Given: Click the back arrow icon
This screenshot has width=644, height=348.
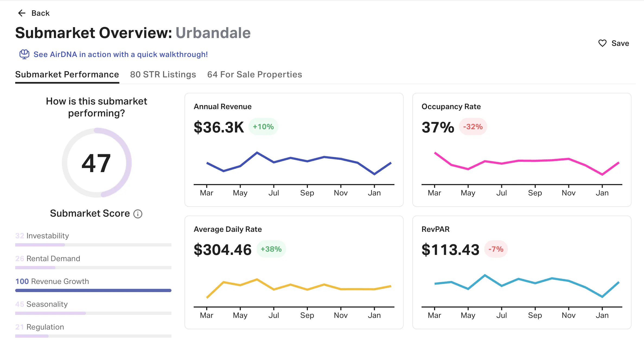Looking at the screenshot, I should coord(22,13).
